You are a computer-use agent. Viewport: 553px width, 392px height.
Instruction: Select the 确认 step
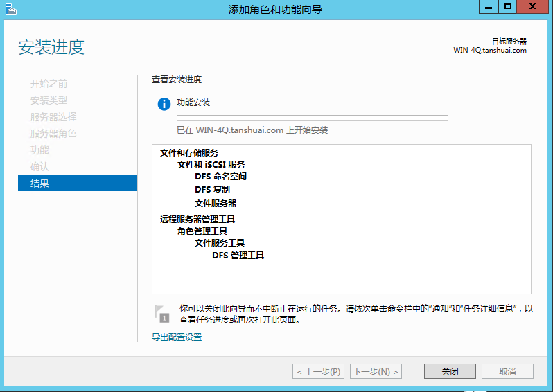click(x=39, y=167)
